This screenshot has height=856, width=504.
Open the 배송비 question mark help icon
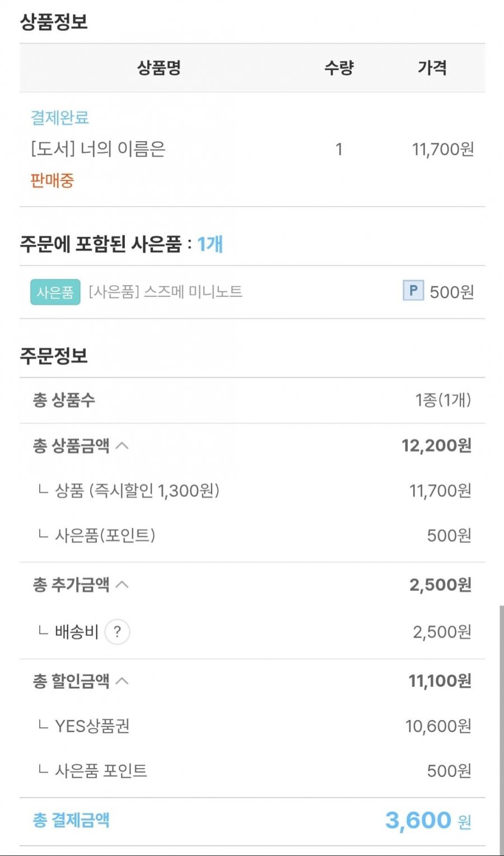pos(117,632)
